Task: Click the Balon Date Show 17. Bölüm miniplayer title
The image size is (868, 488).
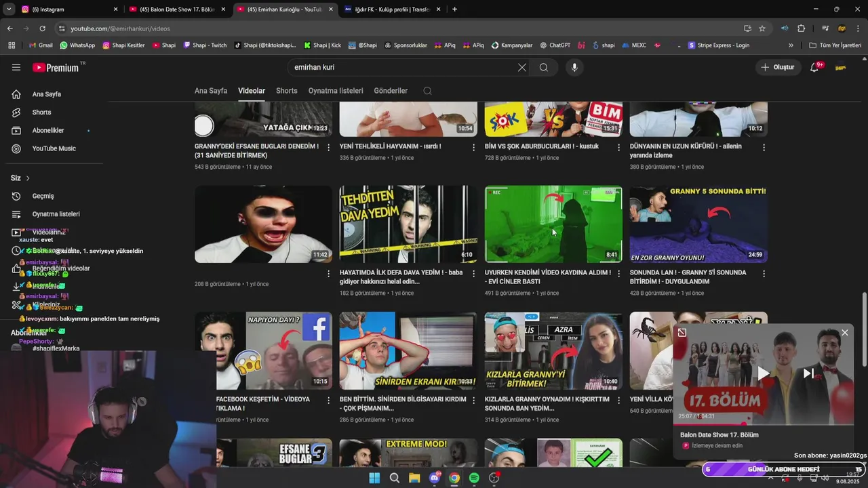Action: (x=719, y=435)
